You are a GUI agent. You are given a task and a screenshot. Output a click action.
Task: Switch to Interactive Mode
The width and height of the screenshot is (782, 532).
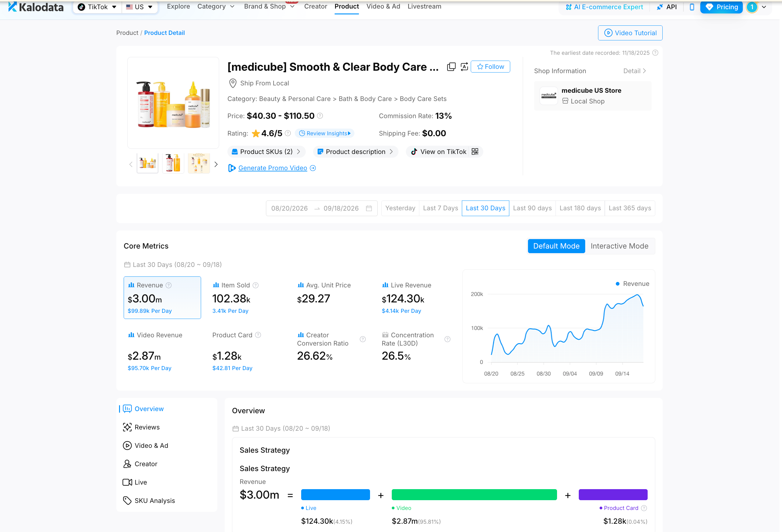[x=619, y=246]
